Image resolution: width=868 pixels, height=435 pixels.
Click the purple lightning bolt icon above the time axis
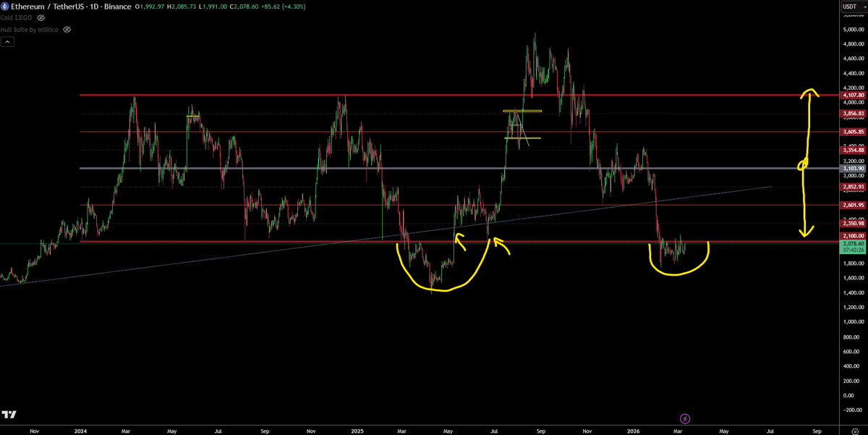point(684,418)
